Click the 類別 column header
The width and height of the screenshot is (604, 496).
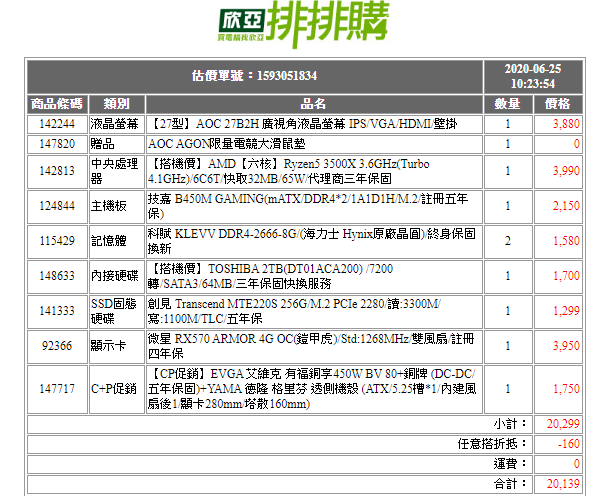[117, 104]
